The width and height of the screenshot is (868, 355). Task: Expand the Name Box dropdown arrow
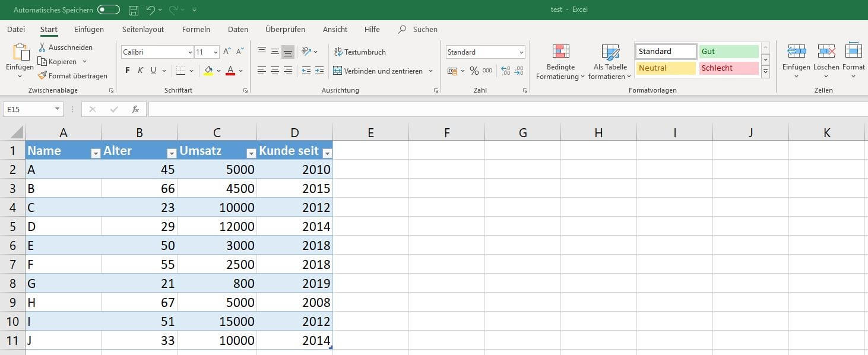click(x=58, y=109)
